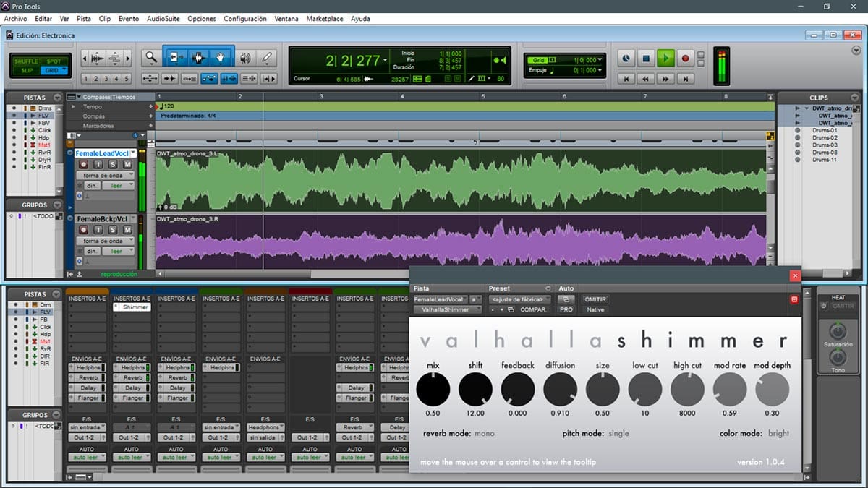868x488 pixels.
Task: Open the Ventana menu
Action: [x=286, y=19]
